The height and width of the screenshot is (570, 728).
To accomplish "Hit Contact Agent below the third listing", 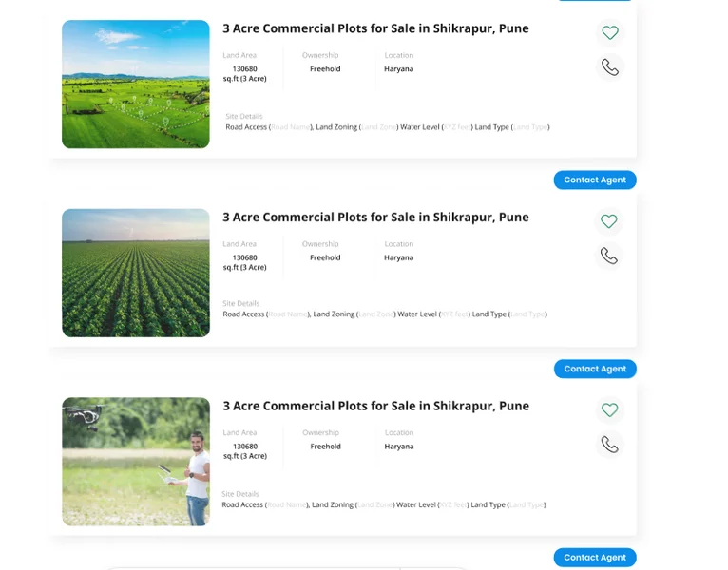I will [595, 558].
